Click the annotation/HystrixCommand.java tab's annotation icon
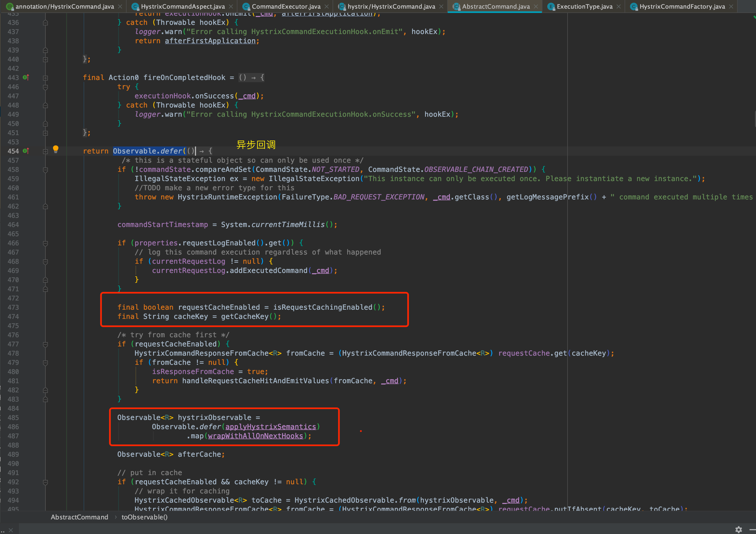The height and width of the screenshot is (534, 756). [10, 6]
